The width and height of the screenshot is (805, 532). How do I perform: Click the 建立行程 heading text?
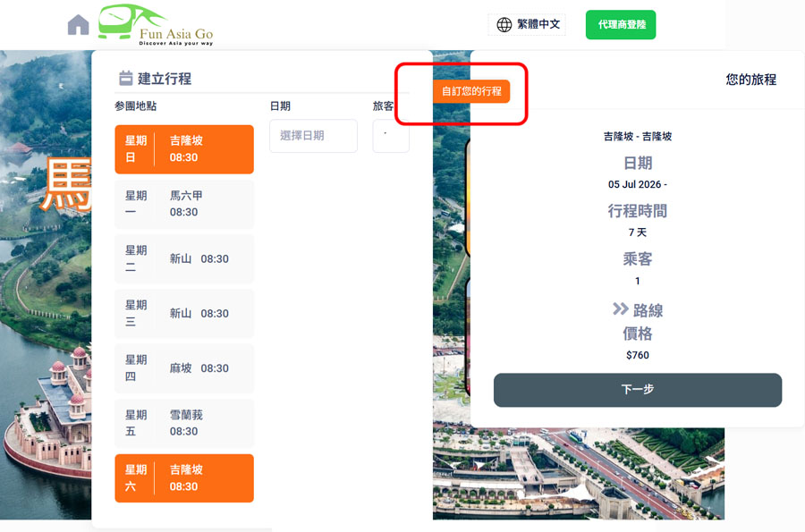pyautogui.click(x=165, y=79)
